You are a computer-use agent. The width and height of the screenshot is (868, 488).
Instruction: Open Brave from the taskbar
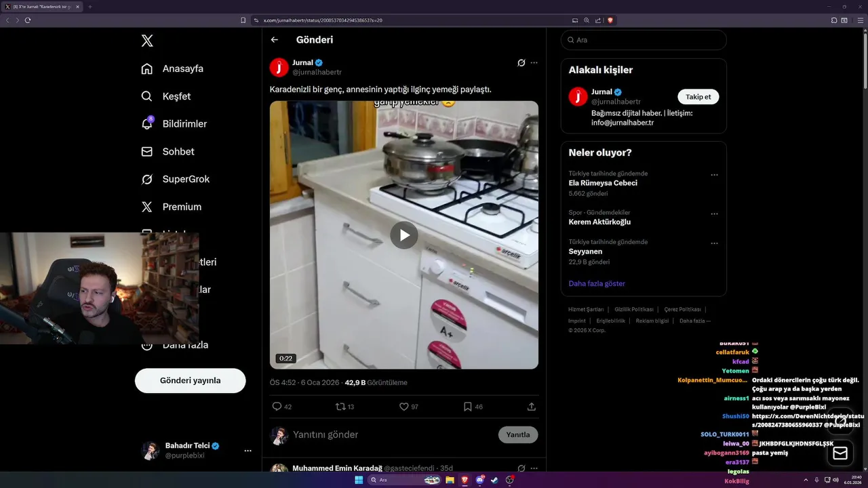(x=465, y=480)
